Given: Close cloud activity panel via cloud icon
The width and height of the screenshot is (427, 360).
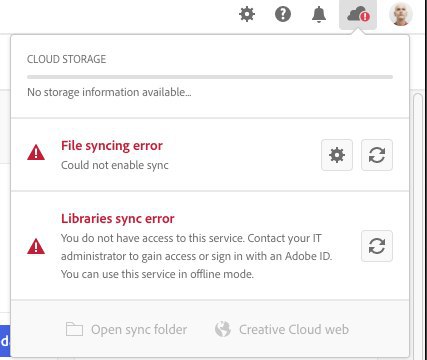Looking at the screenshot, I should coord(358,15).
